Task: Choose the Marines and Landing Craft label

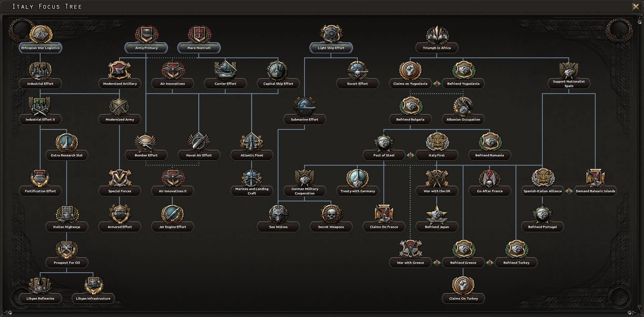Action: pyautogui.click(x=252, y=191)
